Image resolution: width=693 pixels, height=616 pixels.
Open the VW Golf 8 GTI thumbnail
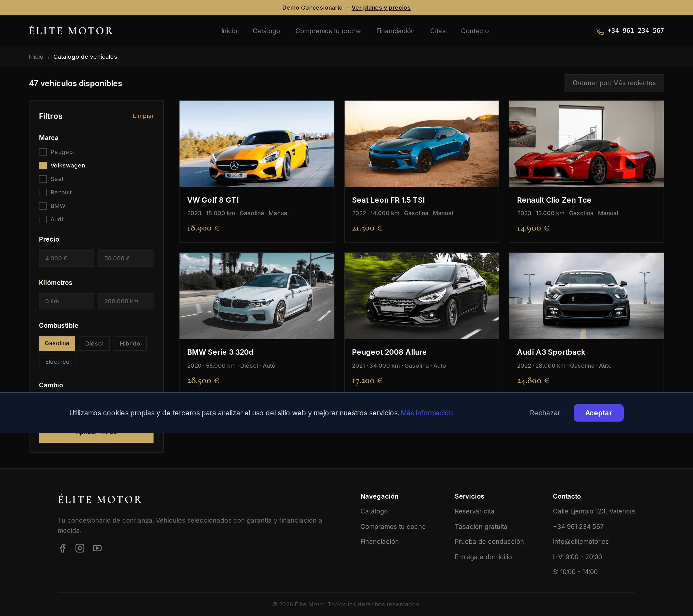[x=257, y=144]
